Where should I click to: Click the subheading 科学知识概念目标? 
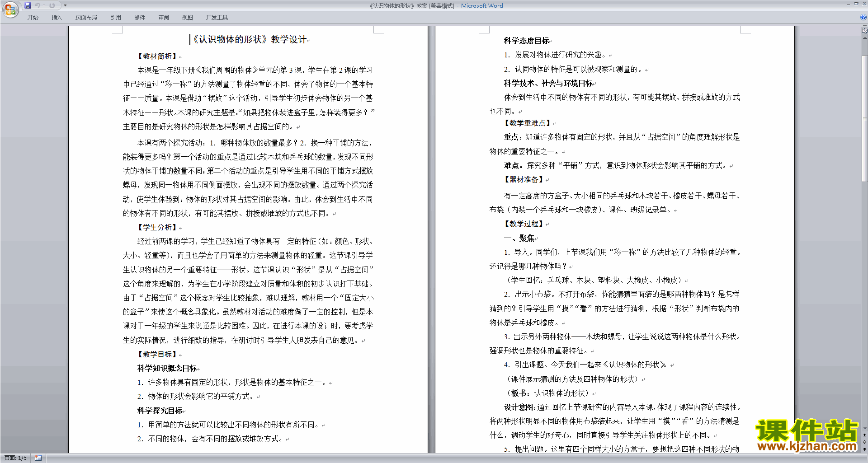[167, 369]
